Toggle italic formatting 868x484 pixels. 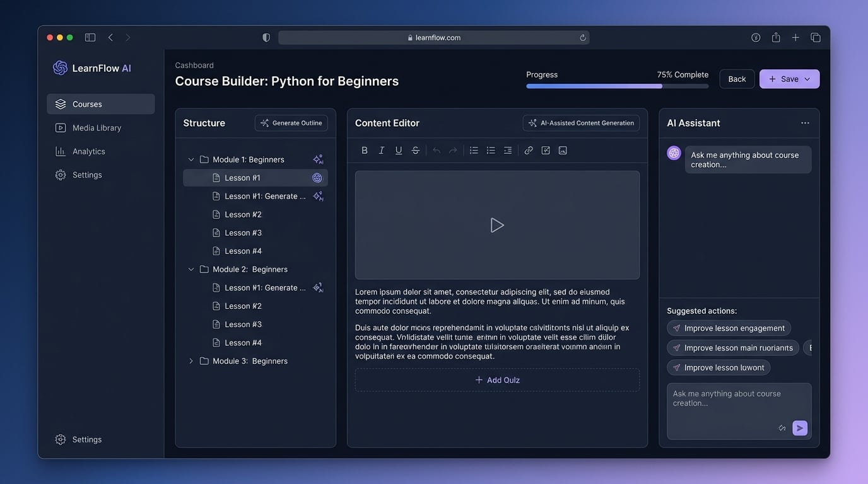(x=382, y=151)
